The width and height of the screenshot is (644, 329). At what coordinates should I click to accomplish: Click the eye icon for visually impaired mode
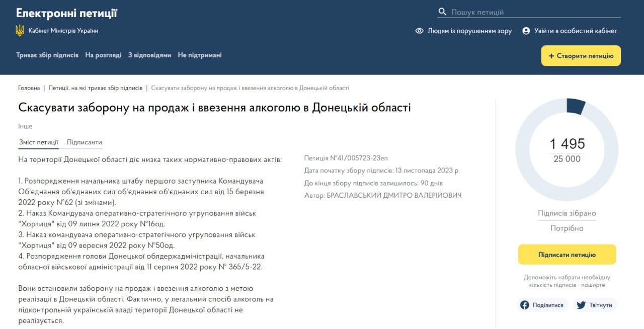click(x=419, y=31)
